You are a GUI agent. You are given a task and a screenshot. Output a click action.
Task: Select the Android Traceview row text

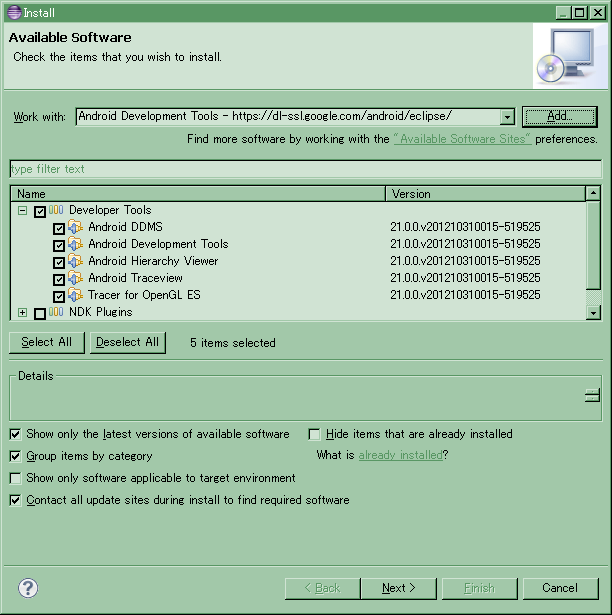pyautogui.click(x=135, y=278)
